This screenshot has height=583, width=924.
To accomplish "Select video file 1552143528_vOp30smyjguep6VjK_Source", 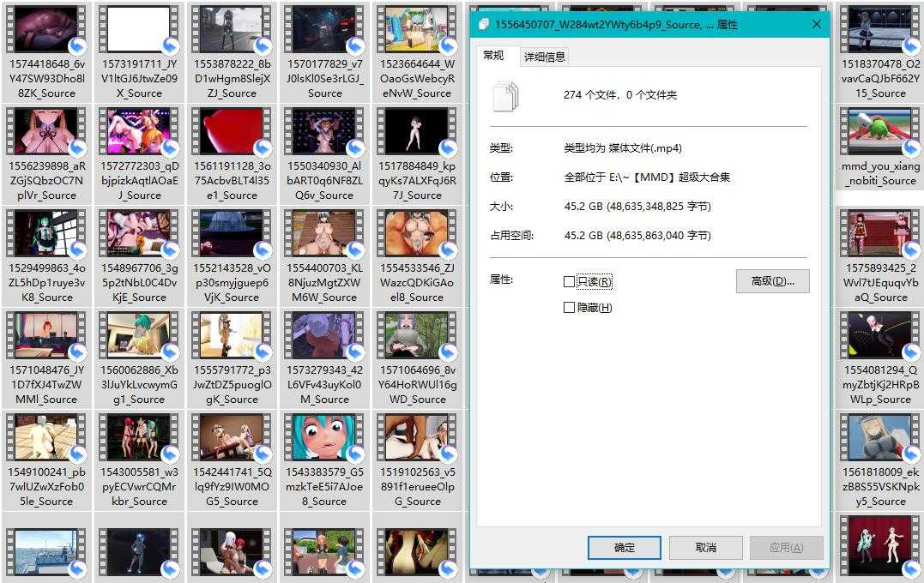I will [232, 256].
